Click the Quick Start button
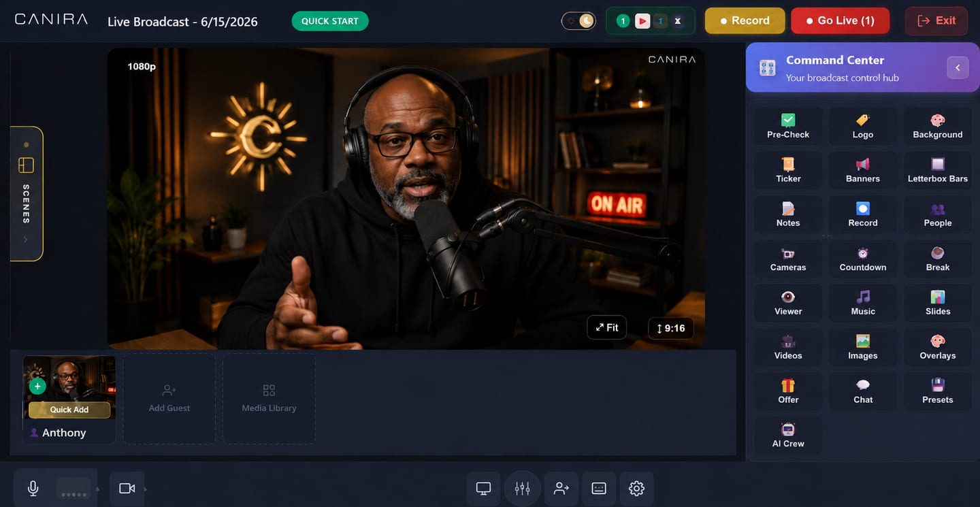 [x=330, y=21]
